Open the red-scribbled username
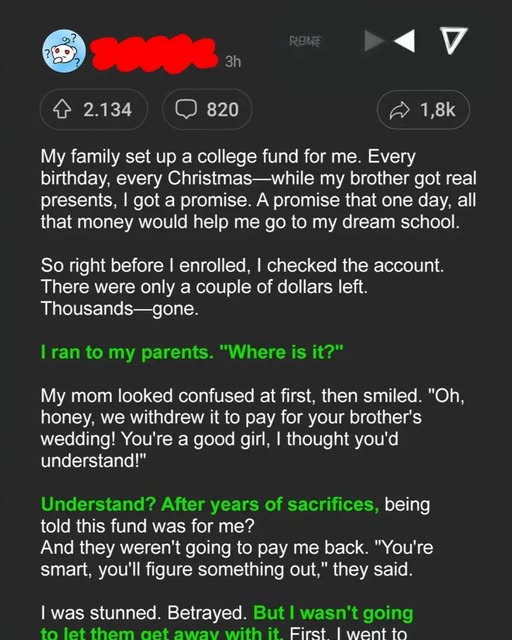The height and width of the screenshot is (640, 512). click(154, 55)
